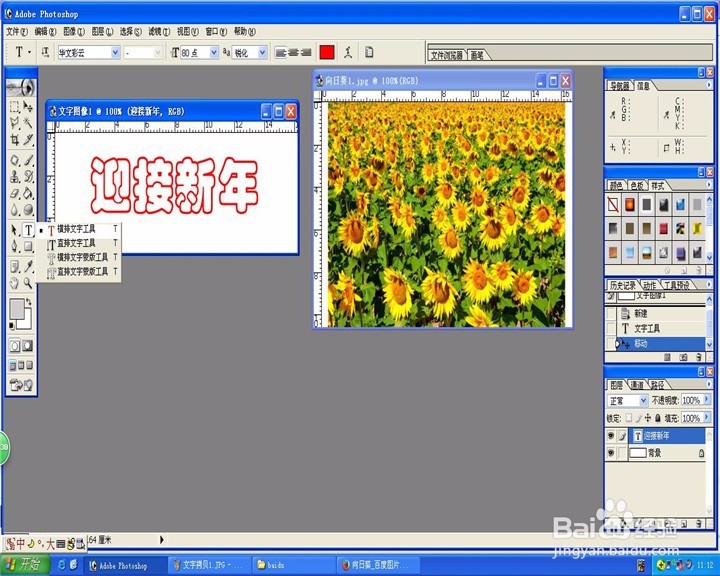Screen dimensions: 720x576
Task: Hide the 背景 layer
Action: click(x=611, y=453)
